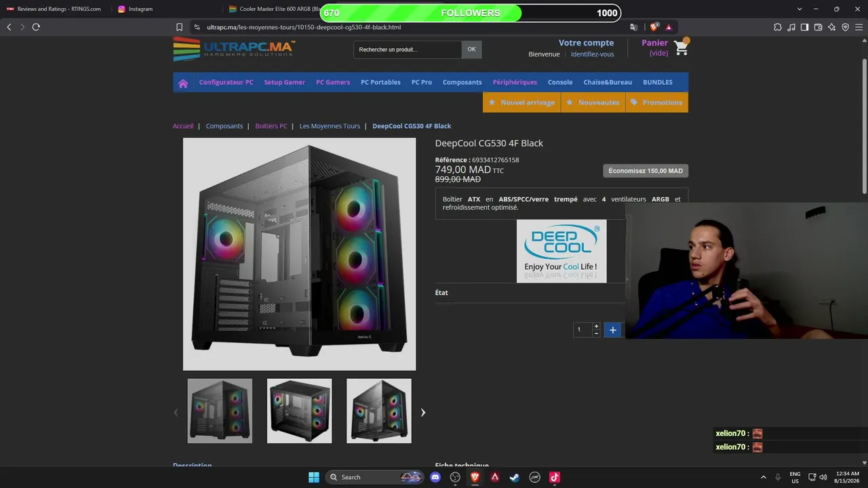Open the browser extensions puzzle icon
This screenshot has height=488, width=868.
coord(778,27)
